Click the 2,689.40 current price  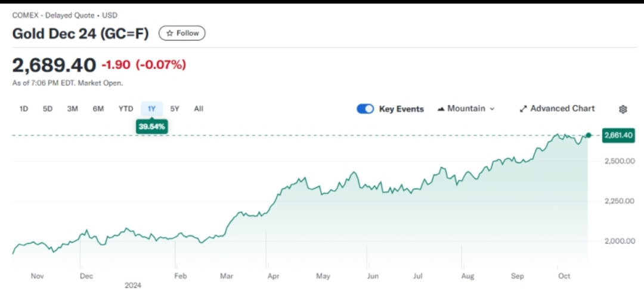pyautogui.click(x=54, y=64)
